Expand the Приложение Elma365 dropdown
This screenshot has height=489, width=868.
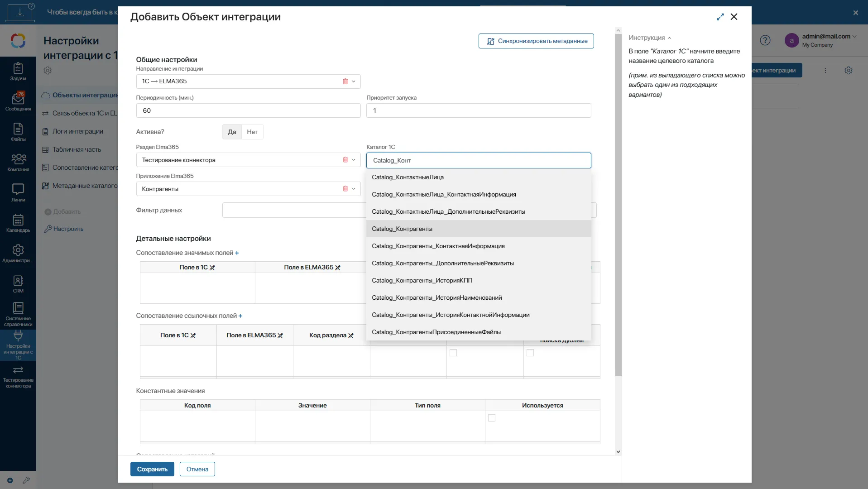354,189
